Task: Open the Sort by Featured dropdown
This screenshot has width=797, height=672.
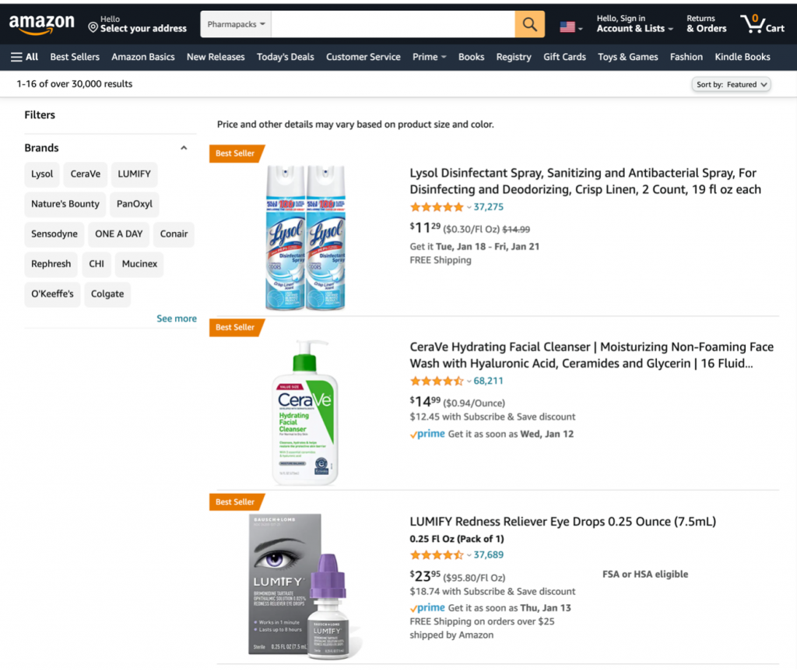Action: (731, 84)
